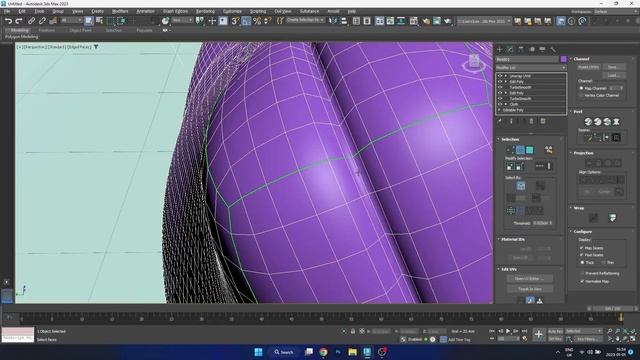
Task: Click the Pin Stack icon under modifier list
Action: coord(500,121)
